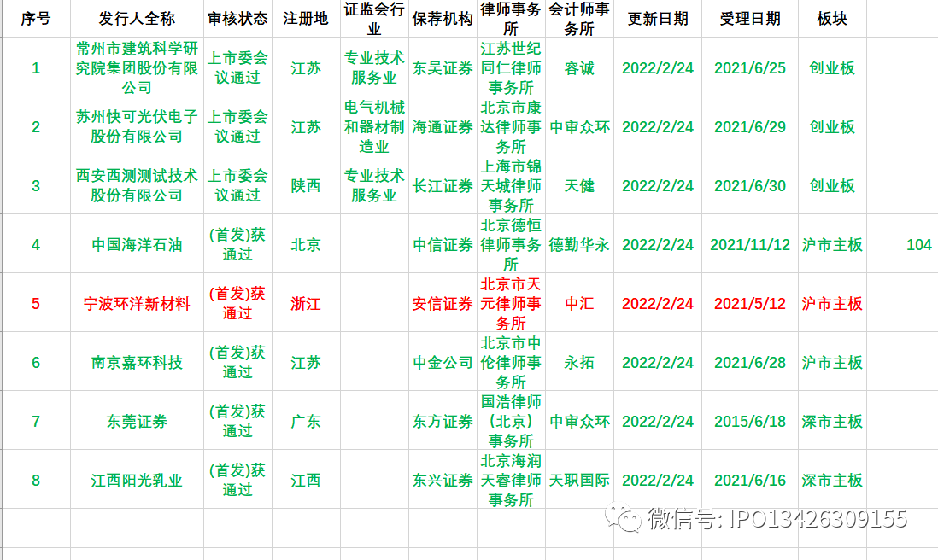The height and width of the screenshot is (560, 938).
Task: Click law firm cell 北京市天元律师事务所
Action: [x=511, y=303]
